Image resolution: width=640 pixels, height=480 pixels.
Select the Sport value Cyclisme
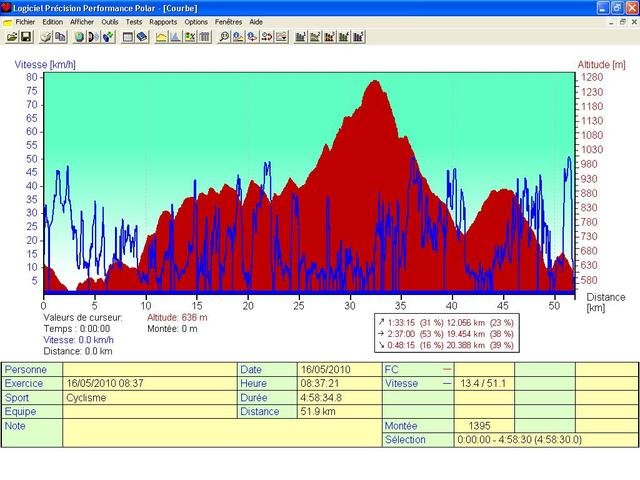pyautogui.click(x=86, y=398)
